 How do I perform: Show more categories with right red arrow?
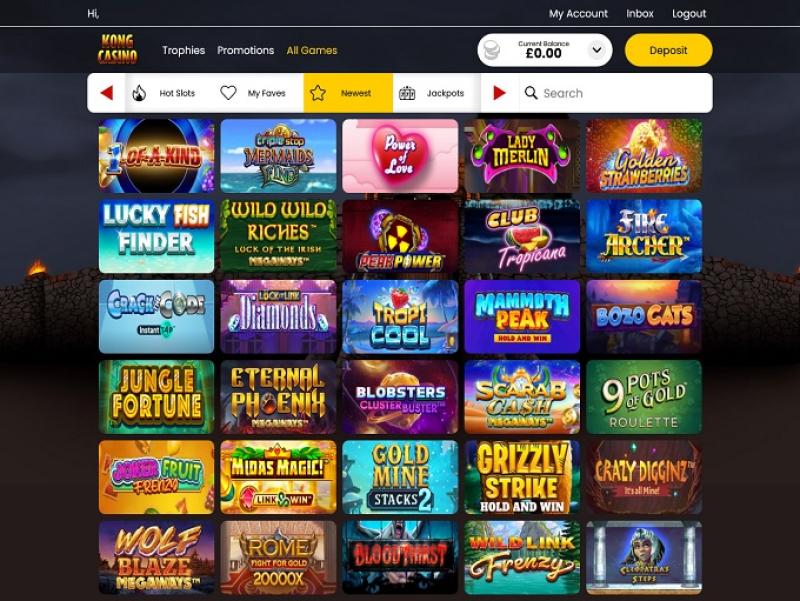point(499,93)
